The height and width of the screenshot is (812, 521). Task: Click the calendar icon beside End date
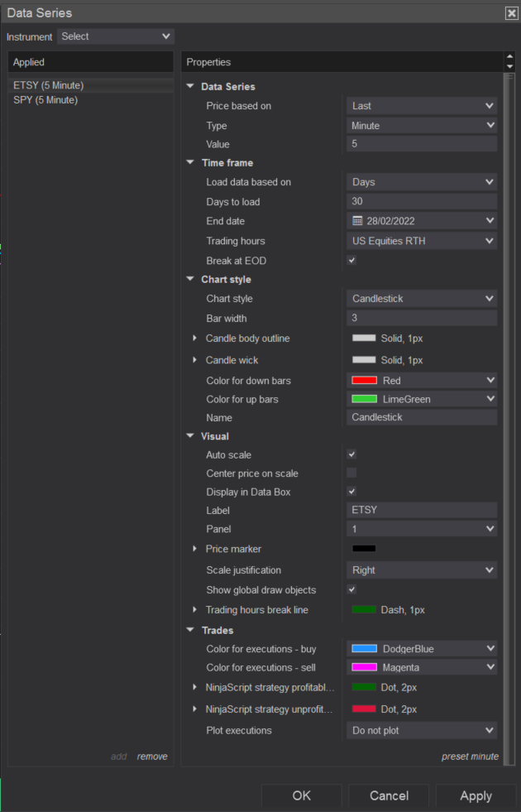(357, 221)
